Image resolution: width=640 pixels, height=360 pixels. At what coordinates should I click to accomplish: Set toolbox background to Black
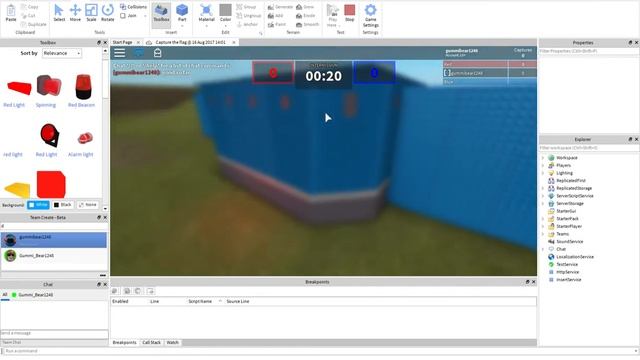tap(62, 205)
